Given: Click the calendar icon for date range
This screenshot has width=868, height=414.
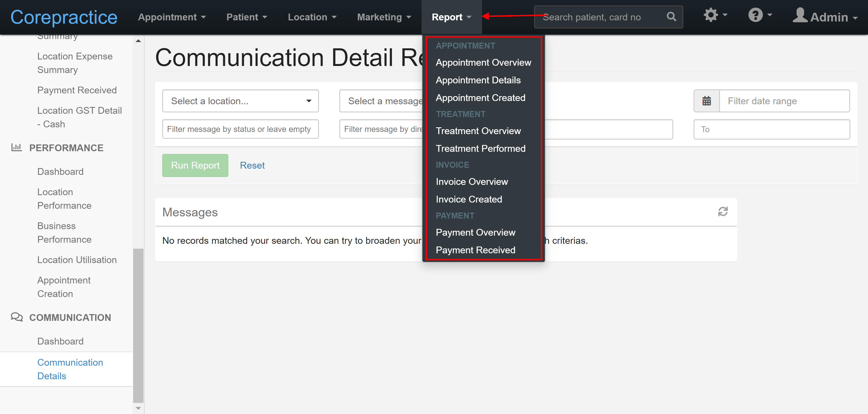Looking at the screenshot, I should click(x=707, y=101).
